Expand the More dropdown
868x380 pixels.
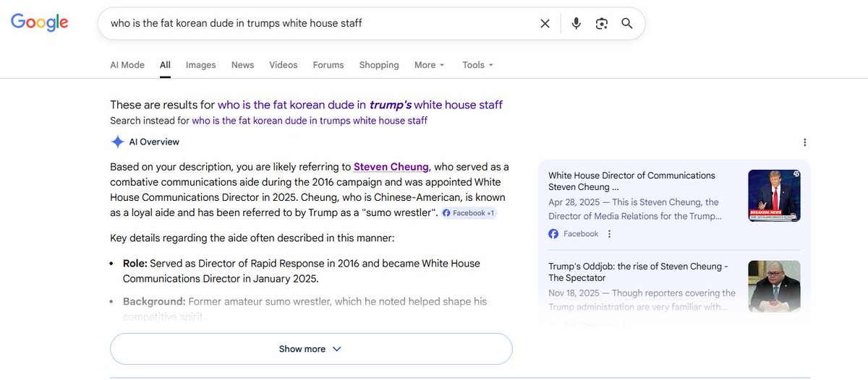(430, 64)
